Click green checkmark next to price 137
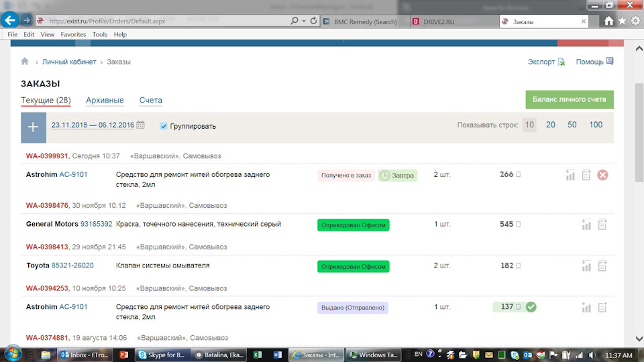Screen dimensions: 644x362 [531, 307]
